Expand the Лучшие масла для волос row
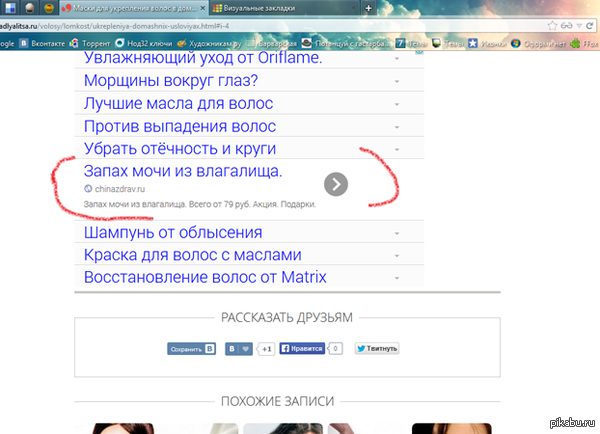 point(397,104)
